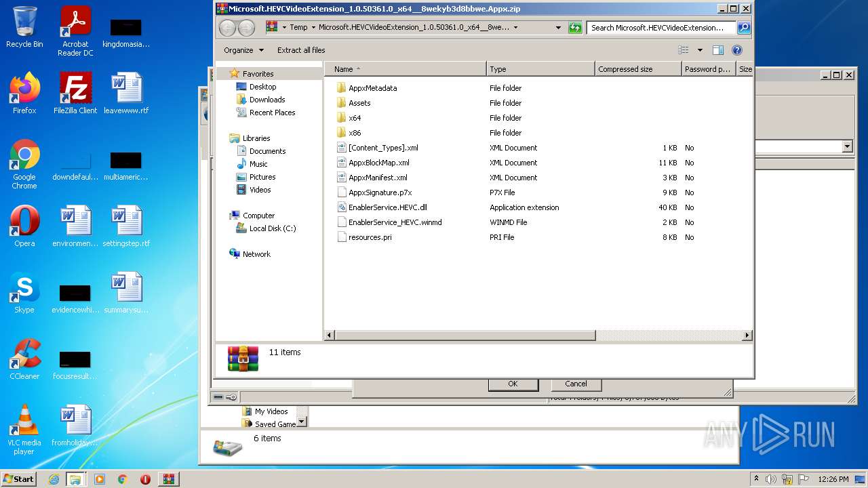Sort by Compressed size column

tap(638, 69)
